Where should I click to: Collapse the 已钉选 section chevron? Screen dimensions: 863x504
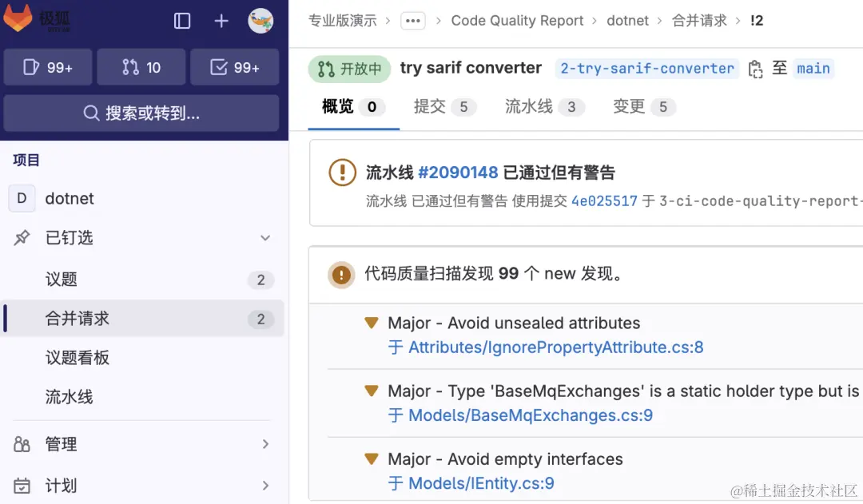(x=265, y=238)
